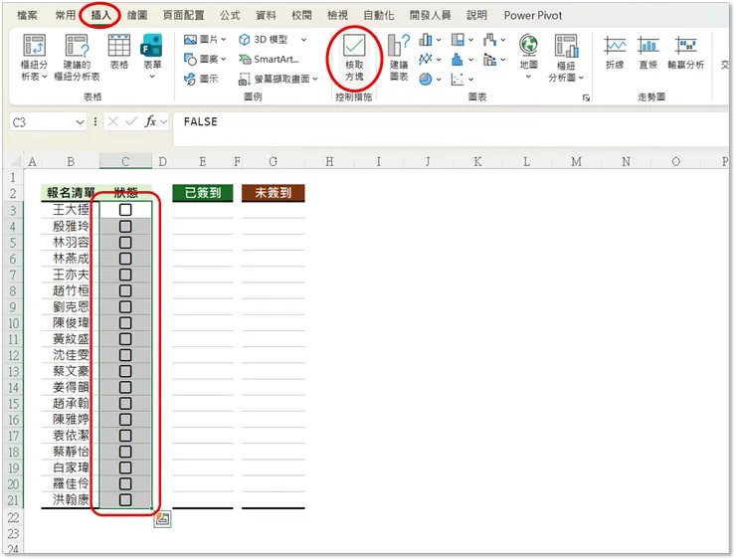Expand the Name Box dropdown
Image resolution: width=736 pixels, height=560 pixels.
(80, 122)
